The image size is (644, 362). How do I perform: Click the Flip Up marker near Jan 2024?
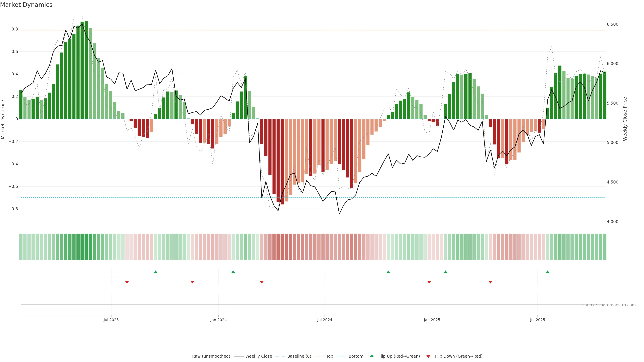[x=233, y=272]
